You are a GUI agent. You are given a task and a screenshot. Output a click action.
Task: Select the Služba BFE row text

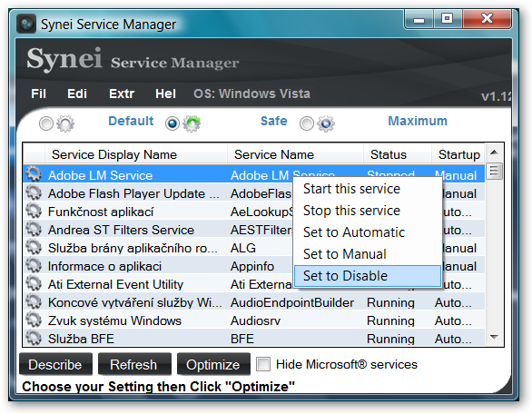pos(81,339)
